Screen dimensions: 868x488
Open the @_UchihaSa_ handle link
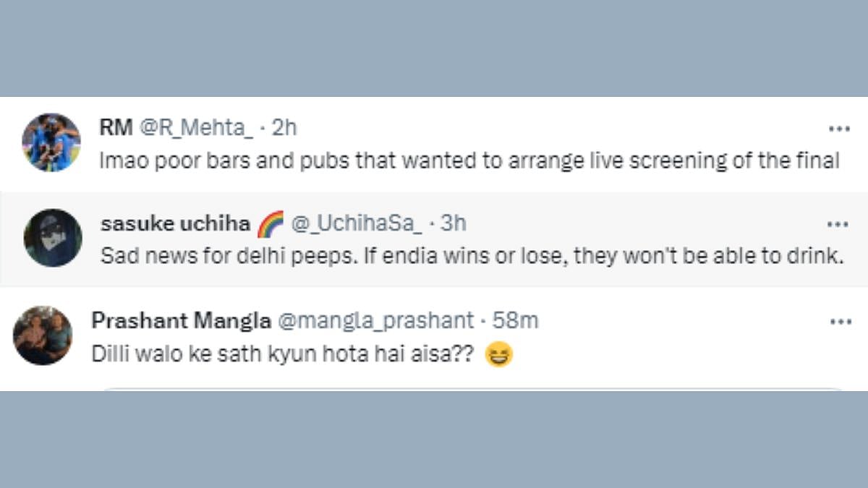pos(356,223)
